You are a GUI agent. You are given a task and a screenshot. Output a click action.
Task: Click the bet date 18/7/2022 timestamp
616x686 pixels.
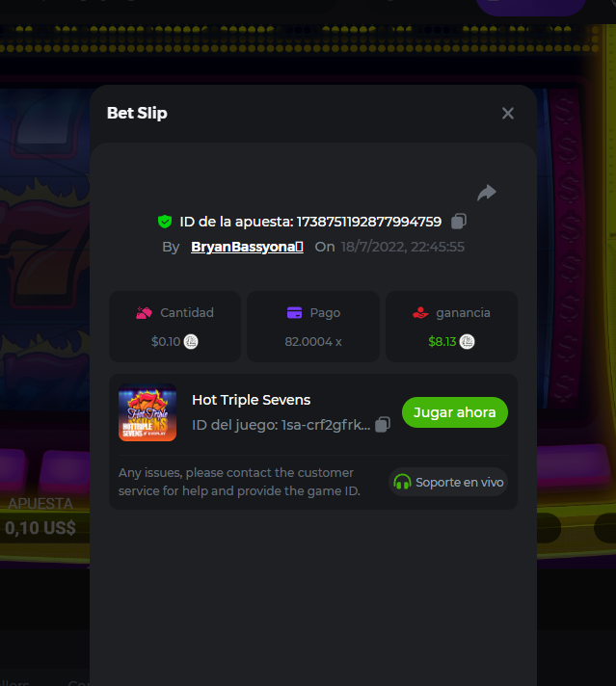coord(402,247)
